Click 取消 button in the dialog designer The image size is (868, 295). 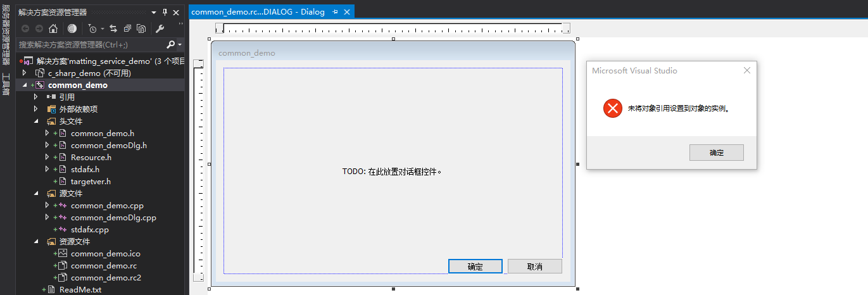pyautogui.click(x=535, y=267)
